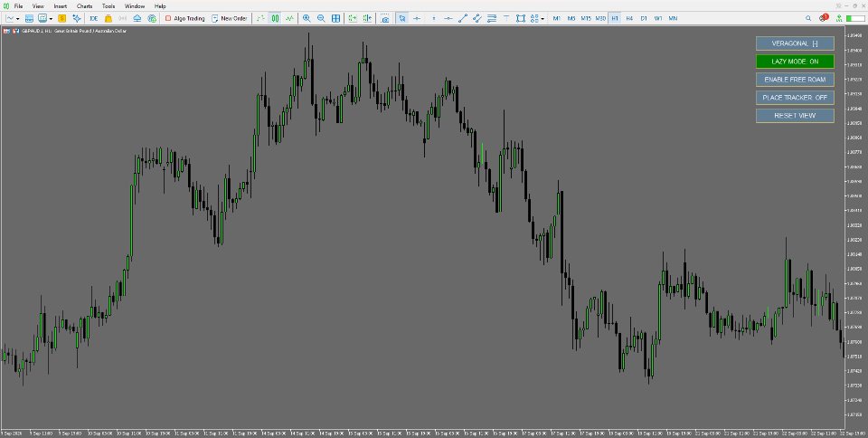Tile chart windows with grid icon

click(x=335, y=18)
